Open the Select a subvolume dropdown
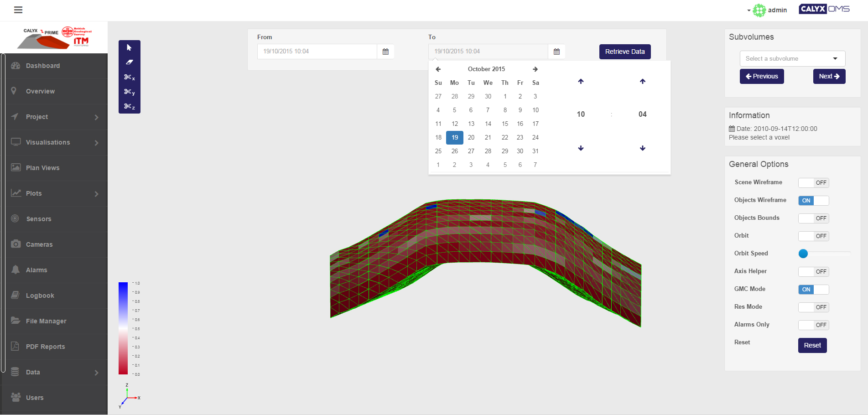Image resolution: width=868 pixels, height=415 pixels. point(792,59)
